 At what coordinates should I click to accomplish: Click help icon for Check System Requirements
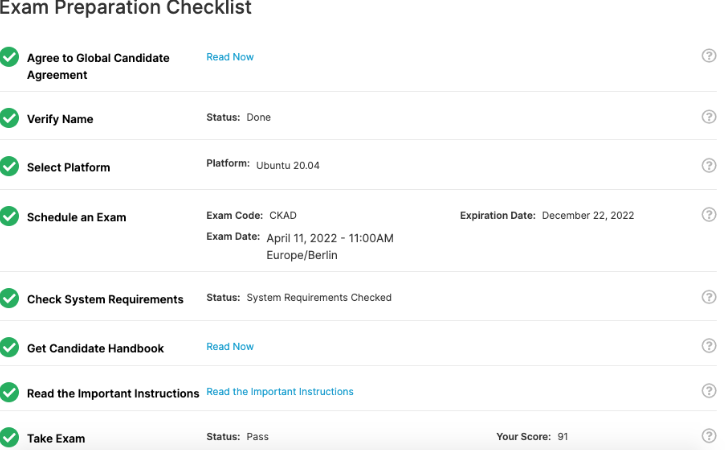tap(709, 297)
